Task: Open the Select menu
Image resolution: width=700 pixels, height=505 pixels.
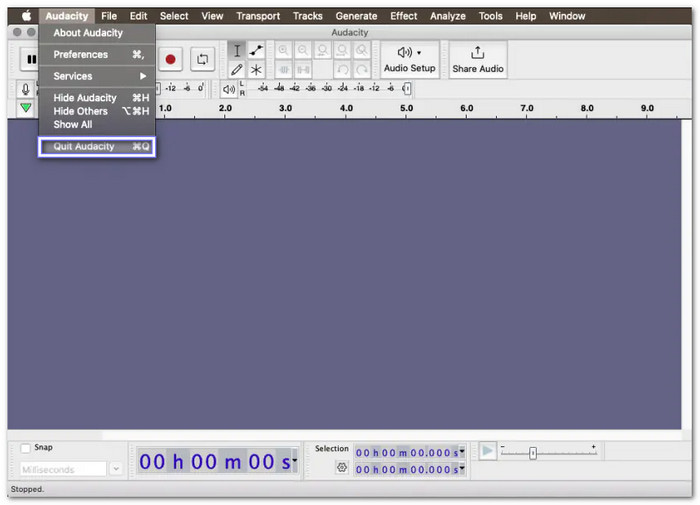Action: 174,16
